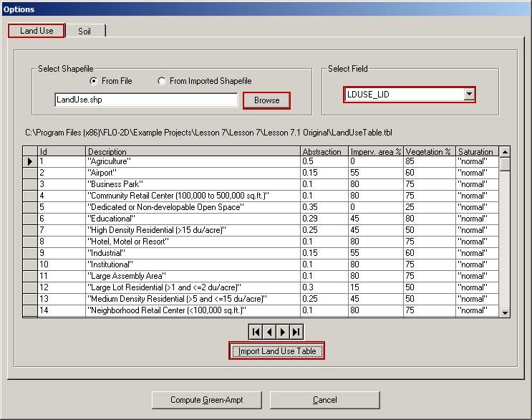This screenshot has height=420, width=532.
Task: Click the LandUse.shp file path field
Action: point(146,100)
